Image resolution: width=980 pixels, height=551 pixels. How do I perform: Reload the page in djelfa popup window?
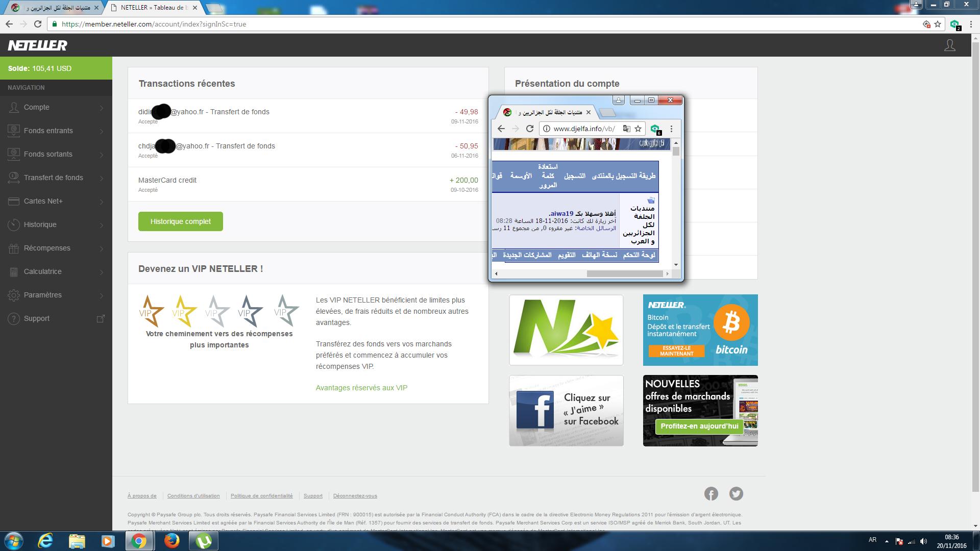(530, 129)
